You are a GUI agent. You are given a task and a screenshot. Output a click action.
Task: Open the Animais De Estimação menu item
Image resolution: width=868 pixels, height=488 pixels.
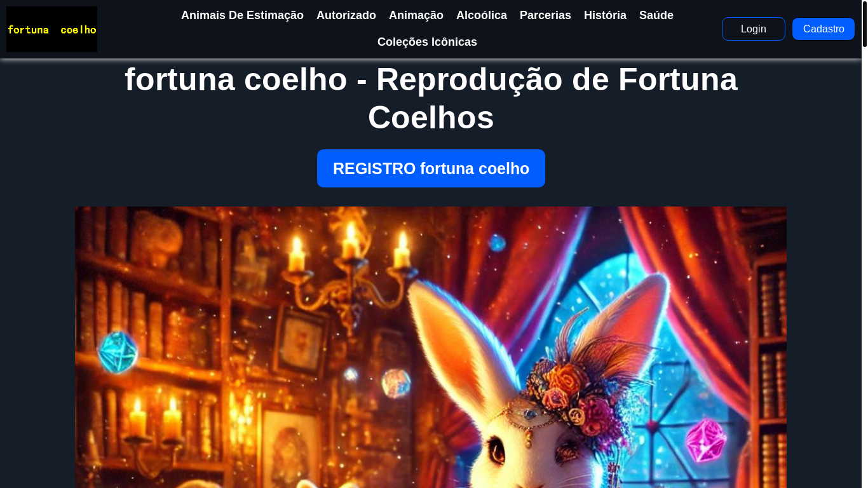point(242,15)
